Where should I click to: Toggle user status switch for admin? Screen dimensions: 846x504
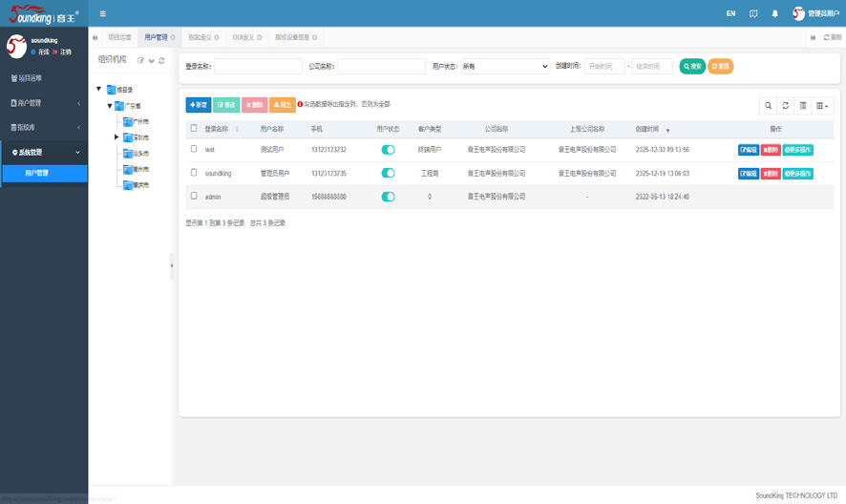388,197
